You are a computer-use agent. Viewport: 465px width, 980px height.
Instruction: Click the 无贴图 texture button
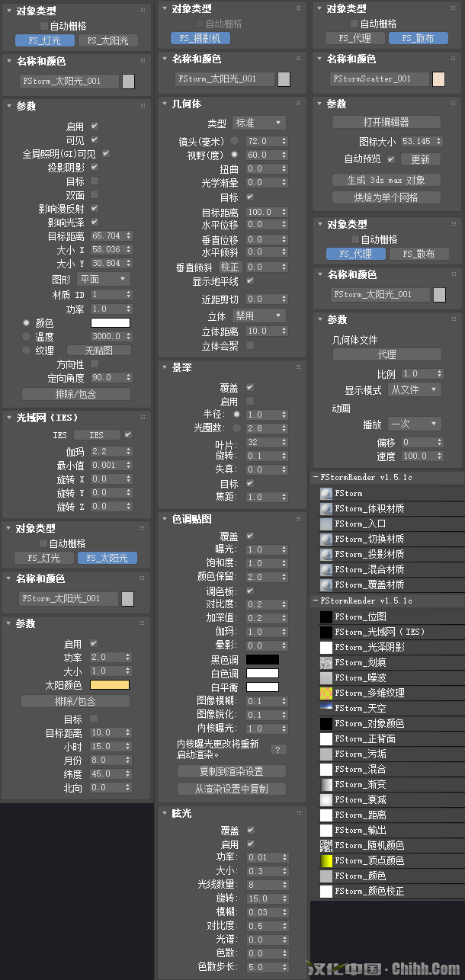98,351
